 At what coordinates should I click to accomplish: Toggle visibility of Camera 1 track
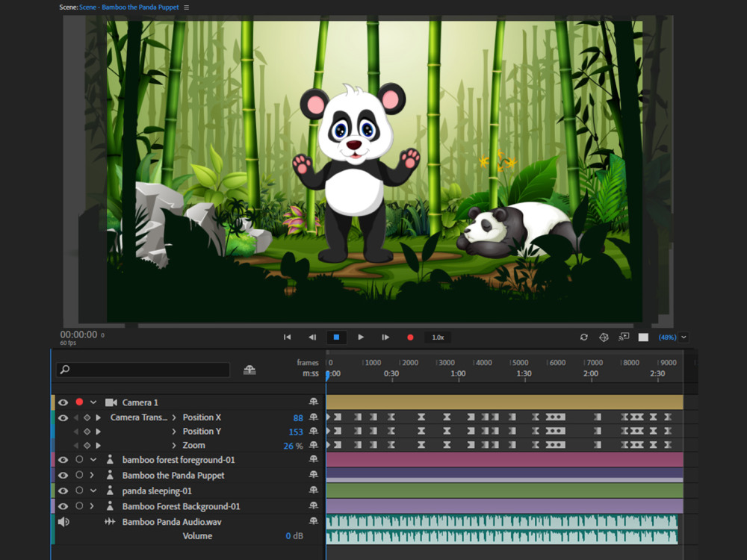pos(63,402)
